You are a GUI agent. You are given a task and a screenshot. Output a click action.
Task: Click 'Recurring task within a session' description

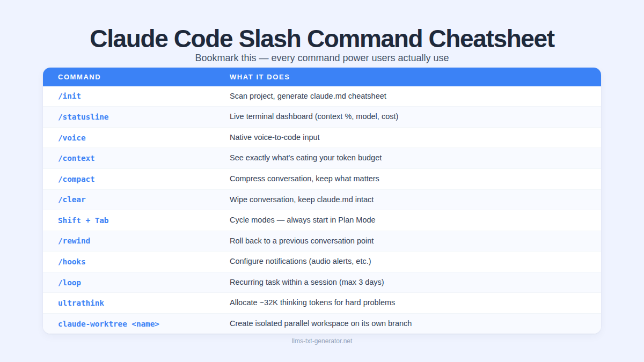[x=307, y=282]
